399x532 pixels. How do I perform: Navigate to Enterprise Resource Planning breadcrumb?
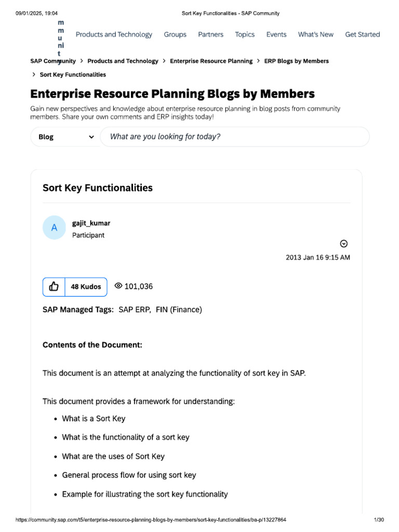(211, 61)
